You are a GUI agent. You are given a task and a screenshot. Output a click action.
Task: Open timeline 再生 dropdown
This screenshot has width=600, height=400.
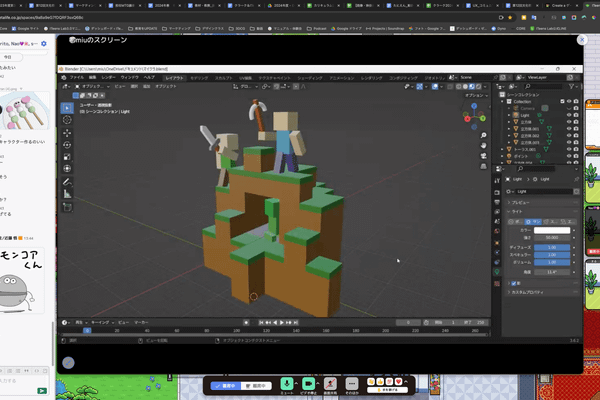click(x=81, y=323)
